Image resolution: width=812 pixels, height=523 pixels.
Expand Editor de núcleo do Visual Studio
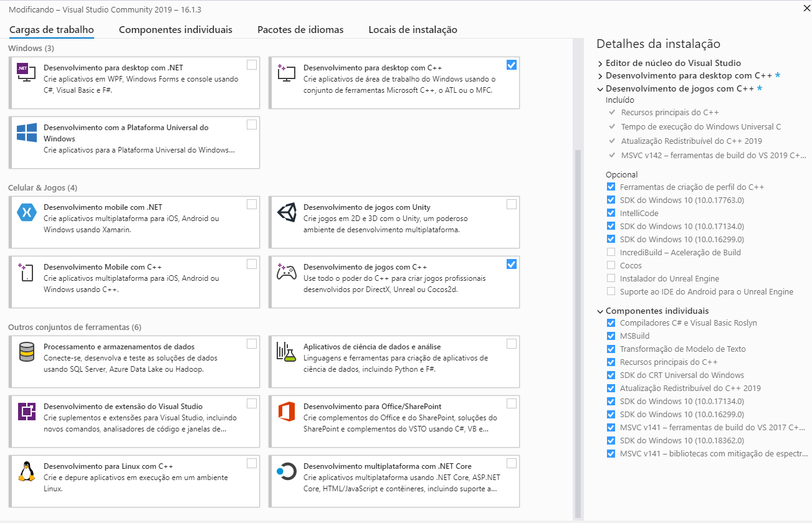[x=600, y=64]
